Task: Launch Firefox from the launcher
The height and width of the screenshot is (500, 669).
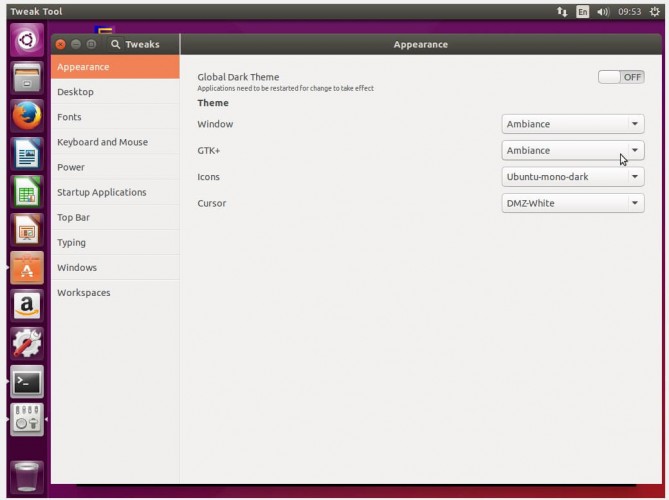Action: tap(27, 116)
